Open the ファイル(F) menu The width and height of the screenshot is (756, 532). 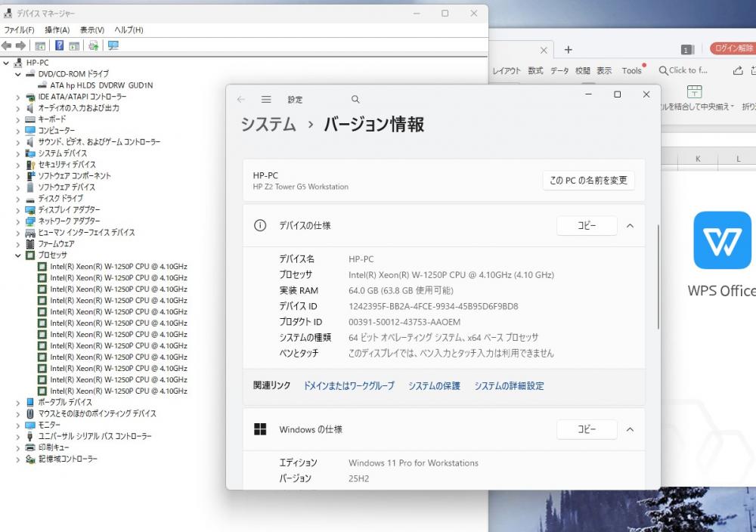point(20,30)
